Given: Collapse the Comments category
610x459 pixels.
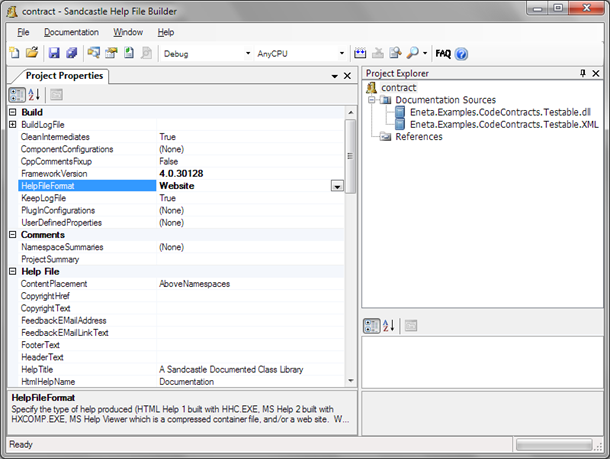Looking at the screenshot, I should [13, 235].
